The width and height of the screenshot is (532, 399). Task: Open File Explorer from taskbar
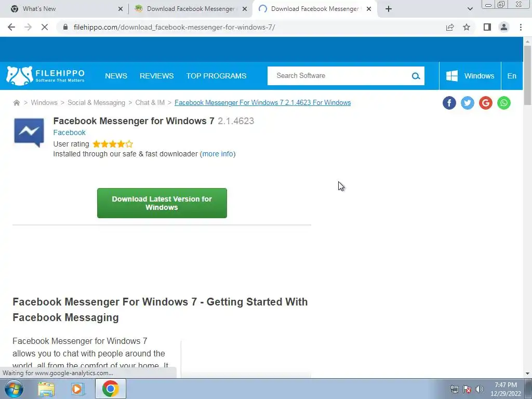click(46, 389)
